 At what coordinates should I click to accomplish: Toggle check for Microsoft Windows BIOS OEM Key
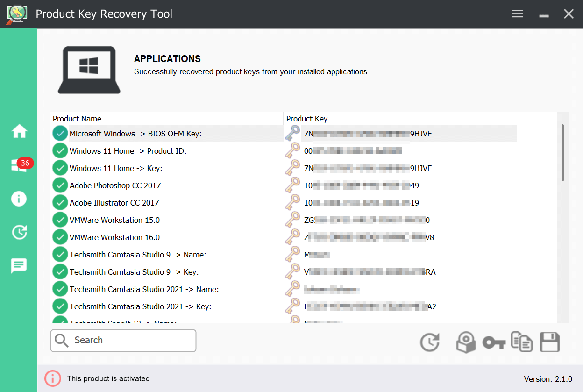[60, 134]
